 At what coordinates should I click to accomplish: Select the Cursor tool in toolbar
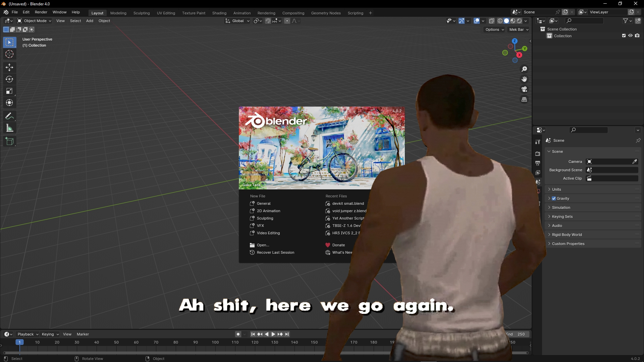[9, 54]
